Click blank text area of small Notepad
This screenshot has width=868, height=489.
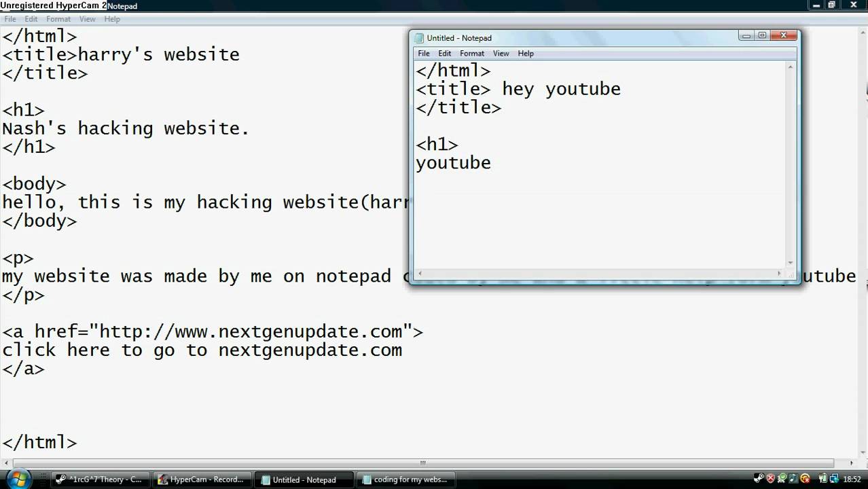(x=598, y=217)
